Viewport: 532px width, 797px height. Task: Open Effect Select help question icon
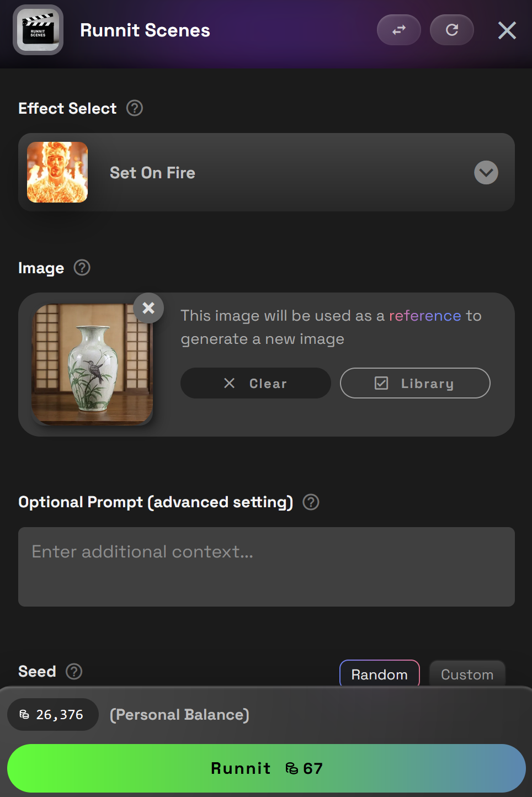coord(135,108)
